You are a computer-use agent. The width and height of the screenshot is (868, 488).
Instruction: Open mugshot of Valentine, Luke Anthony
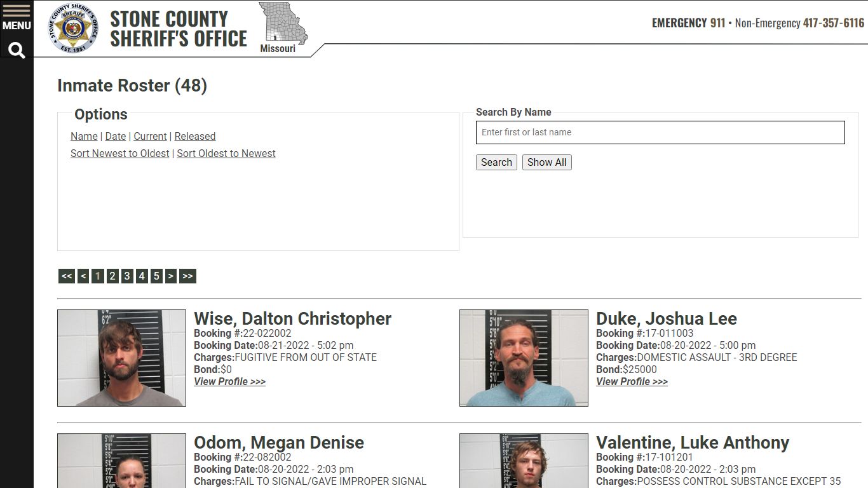(524, 461)
